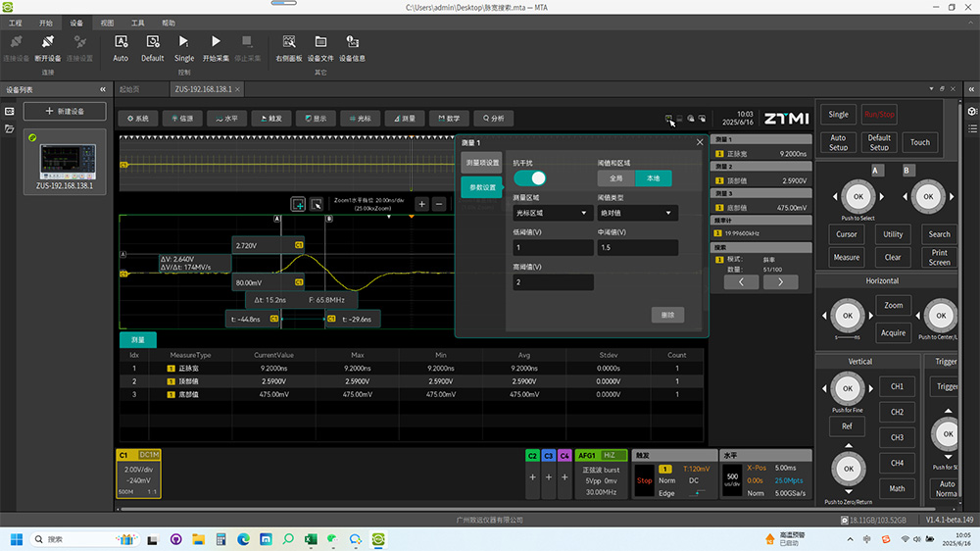The image size is (980, 551).
Task: Open the 测量区域 dropdown showing 光标区域
Action: point(553,213)
